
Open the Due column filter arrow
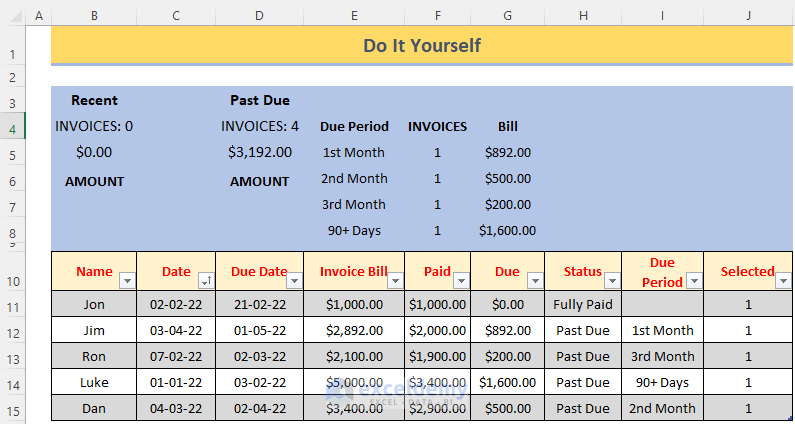tap(534, 281)
